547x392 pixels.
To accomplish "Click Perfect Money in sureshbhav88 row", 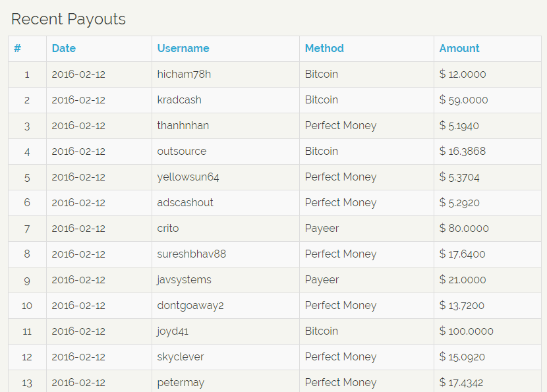I will click(x=341, y=254).
